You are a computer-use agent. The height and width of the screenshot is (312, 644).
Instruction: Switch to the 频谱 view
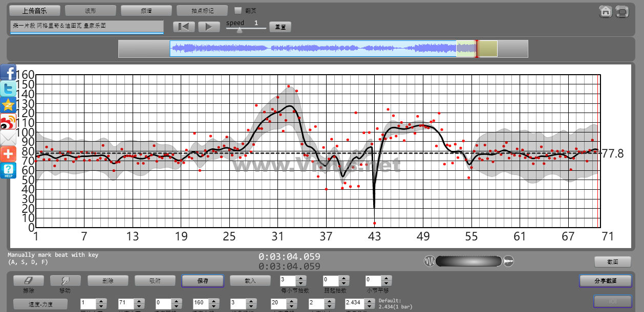click(146, 10)
